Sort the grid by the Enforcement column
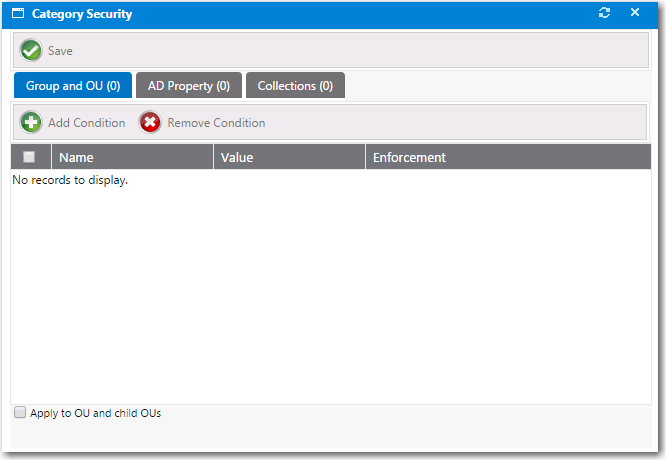Viewport: 666px width, 460px height. [x=409, y=157]
